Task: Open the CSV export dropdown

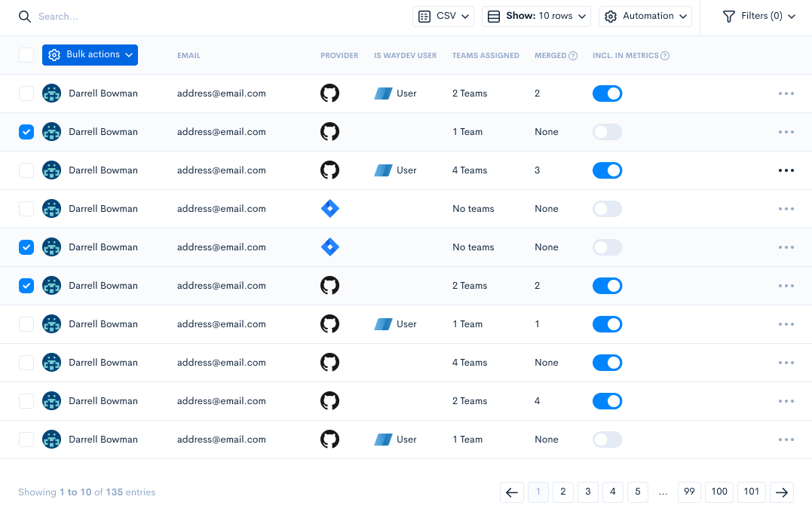Action: coord(443,16)
